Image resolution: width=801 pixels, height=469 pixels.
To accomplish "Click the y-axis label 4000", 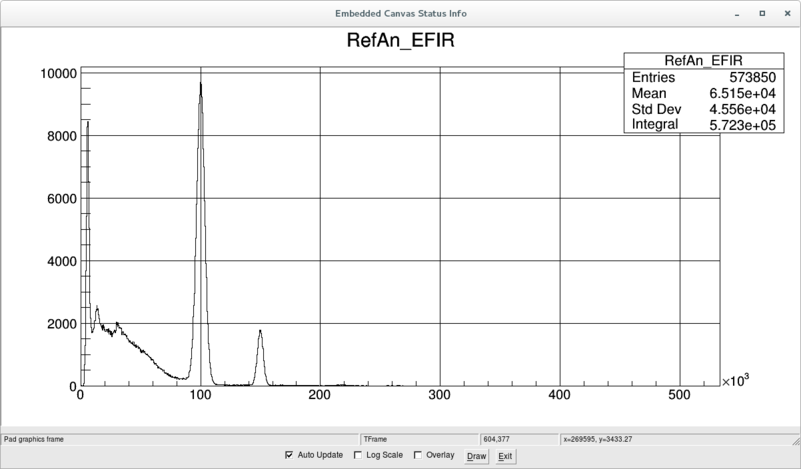I will 62,262.
